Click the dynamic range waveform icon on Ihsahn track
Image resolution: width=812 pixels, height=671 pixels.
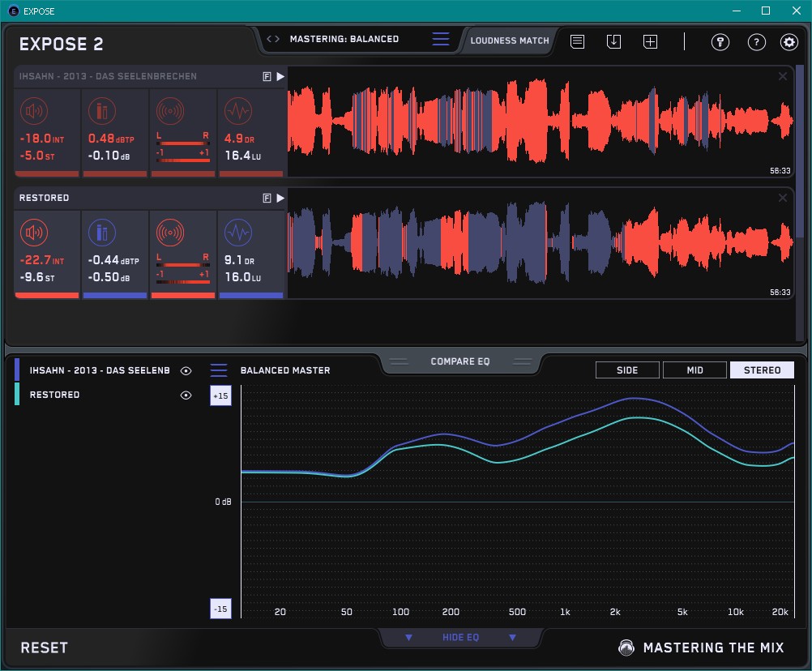point(238,112)
